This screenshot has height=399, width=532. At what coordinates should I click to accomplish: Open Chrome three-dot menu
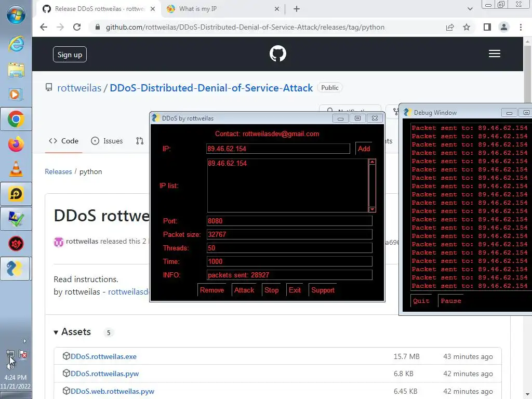pyautogui.click(x=521, y=27)
